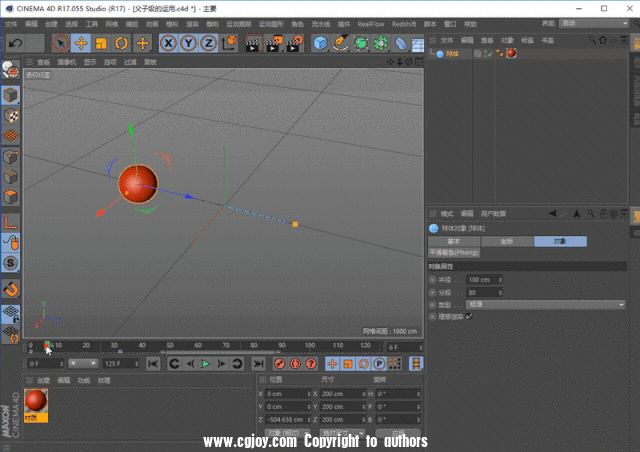Click the Undo arrow icon
Screen dimensions: 640x452
click(x=15, y=43)
